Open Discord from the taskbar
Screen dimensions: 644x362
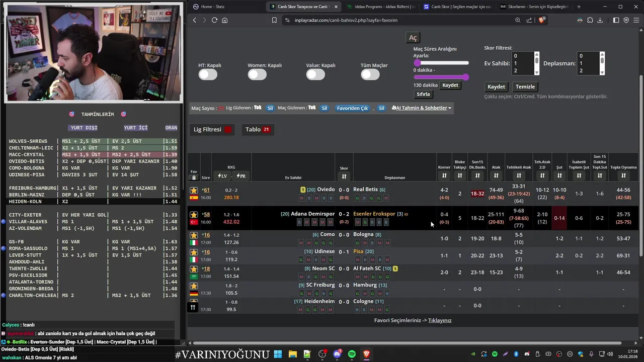coord(337,354)
